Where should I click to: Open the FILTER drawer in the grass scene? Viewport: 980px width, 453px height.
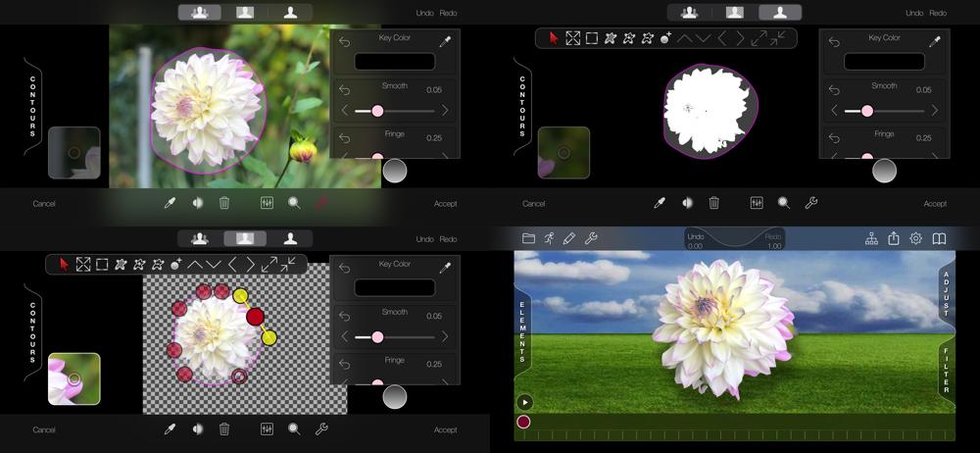[x=947, y=370]
